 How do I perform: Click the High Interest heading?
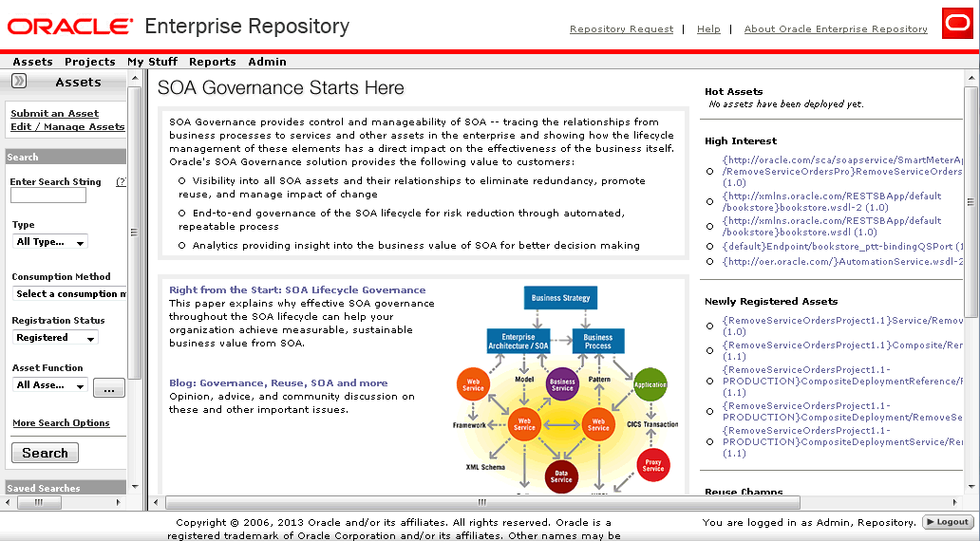pos(741,140)
